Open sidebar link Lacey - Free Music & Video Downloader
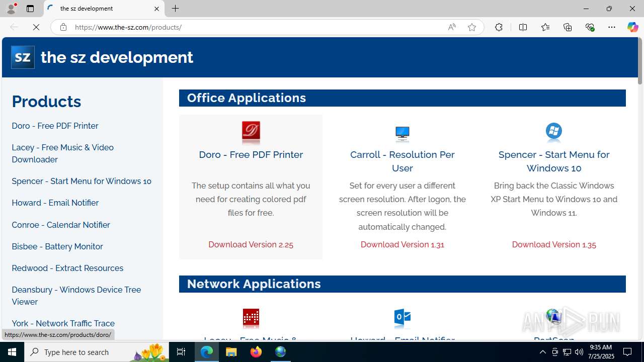Screen dimensions: 644x362 62,153
